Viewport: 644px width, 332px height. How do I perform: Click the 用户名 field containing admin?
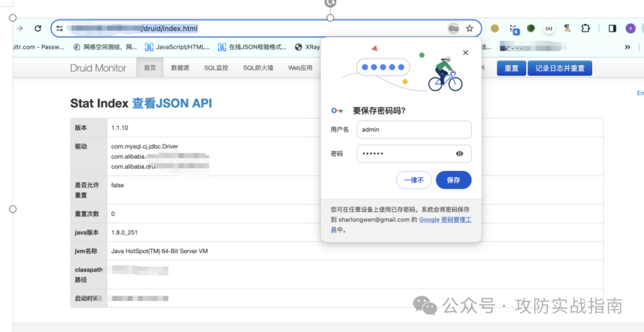(414, 130)
